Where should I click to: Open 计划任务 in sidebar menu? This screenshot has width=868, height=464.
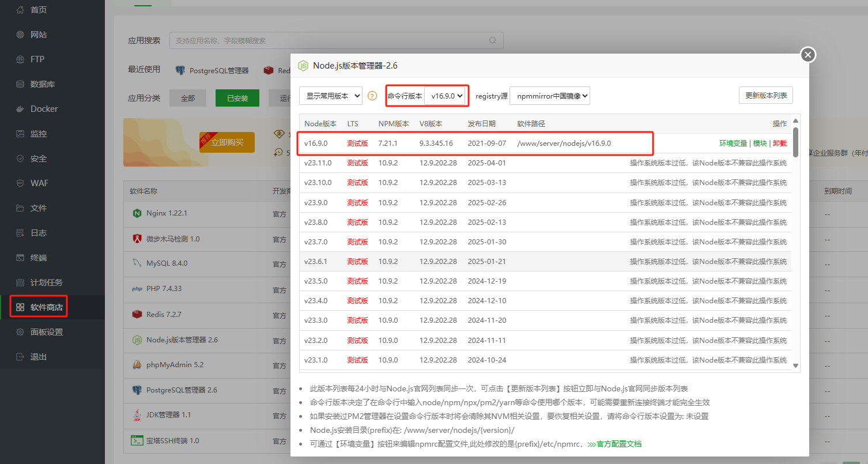tap(47, 282)
